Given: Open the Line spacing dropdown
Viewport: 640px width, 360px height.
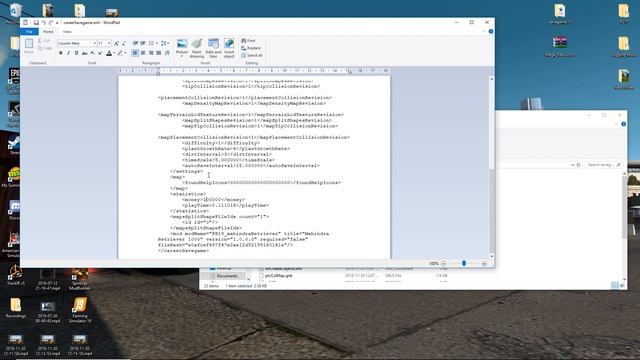Looking at the screenshot, I should 164,43.
